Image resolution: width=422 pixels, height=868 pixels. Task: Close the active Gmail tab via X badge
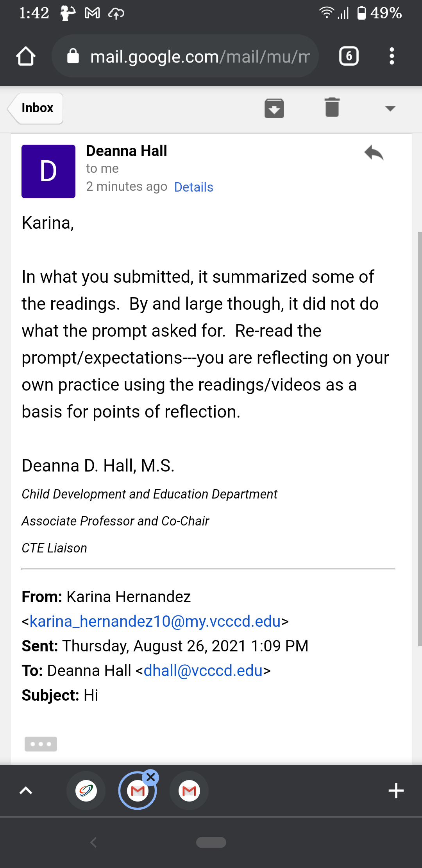click(150, 777)
